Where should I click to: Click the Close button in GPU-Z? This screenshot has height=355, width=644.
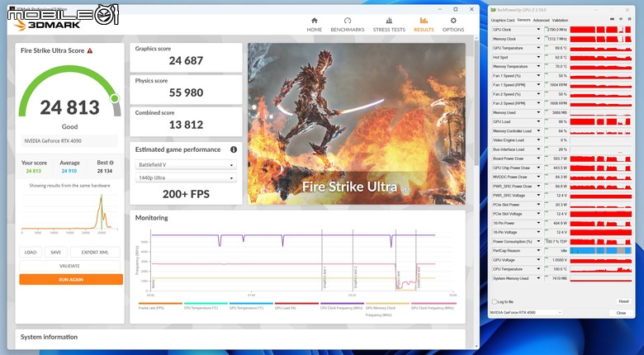[x=621, y=313]
